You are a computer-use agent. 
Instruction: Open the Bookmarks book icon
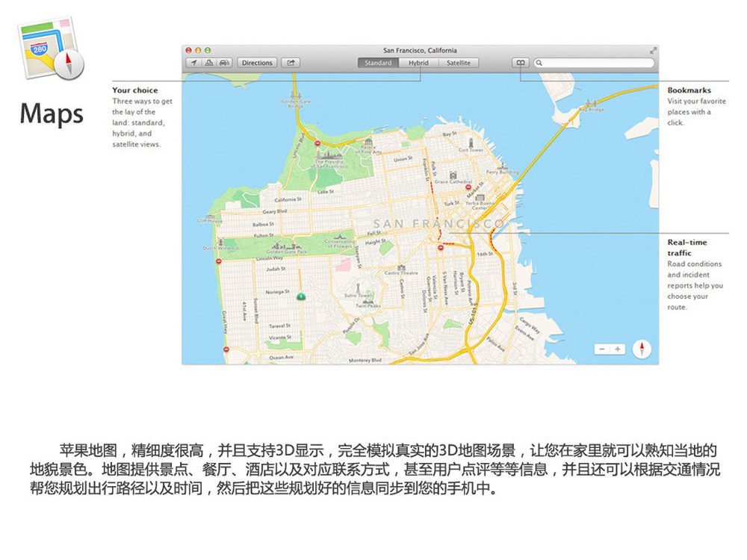point(521,63)
